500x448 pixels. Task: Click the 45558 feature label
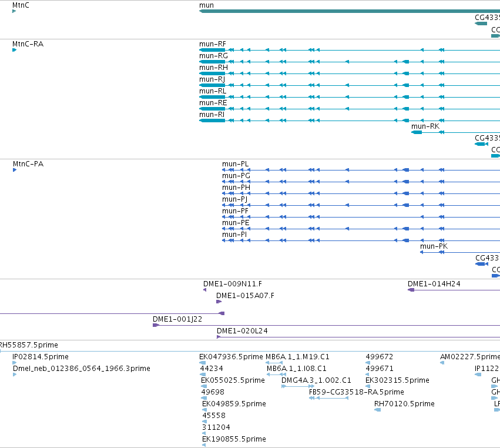point(214,416)
